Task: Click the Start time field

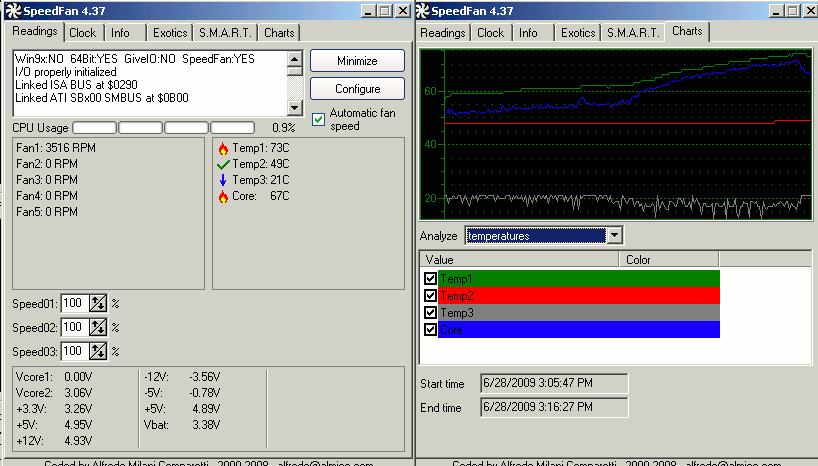Action: 554,383
